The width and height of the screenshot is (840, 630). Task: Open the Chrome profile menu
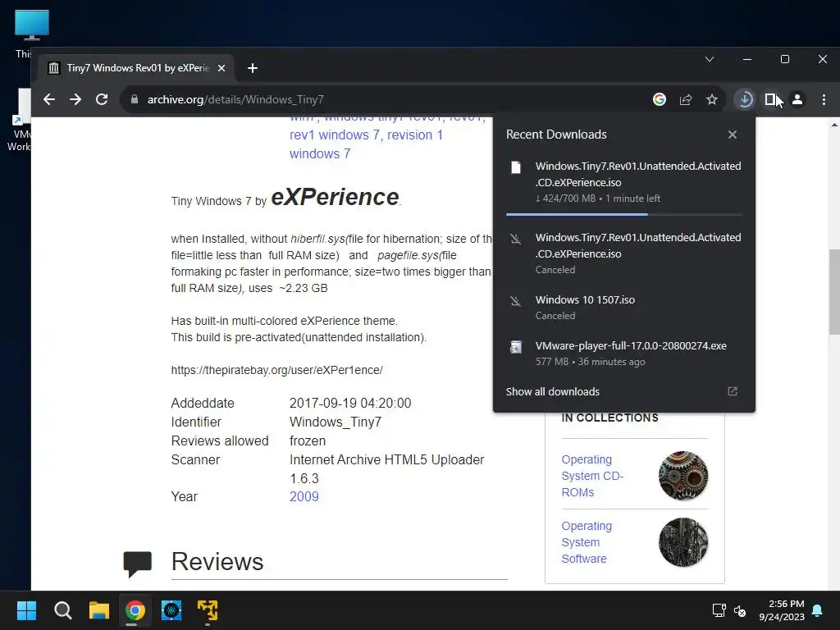click(x=797, y=99)
